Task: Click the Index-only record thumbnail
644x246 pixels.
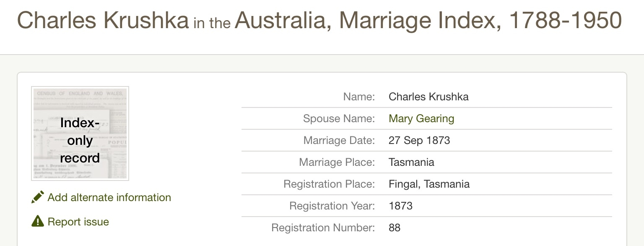Action: pos(80,133)
